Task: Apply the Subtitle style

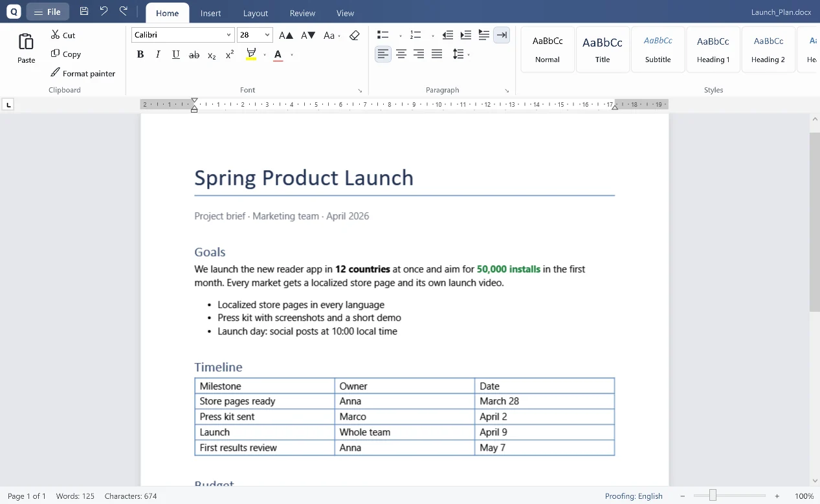Action: pyautogui.click(x=658, y=49)
